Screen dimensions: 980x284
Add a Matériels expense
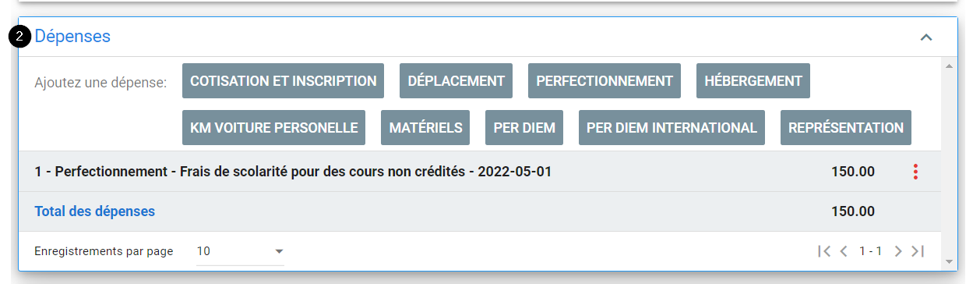(425, 128)
